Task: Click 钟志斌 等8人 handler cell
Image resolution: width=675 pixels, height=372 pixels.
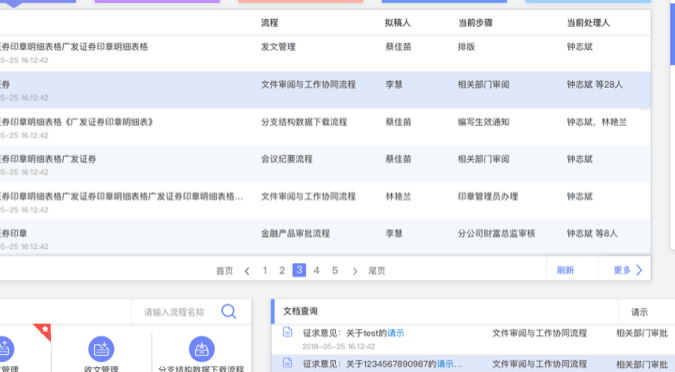Action: click(592, 233)
